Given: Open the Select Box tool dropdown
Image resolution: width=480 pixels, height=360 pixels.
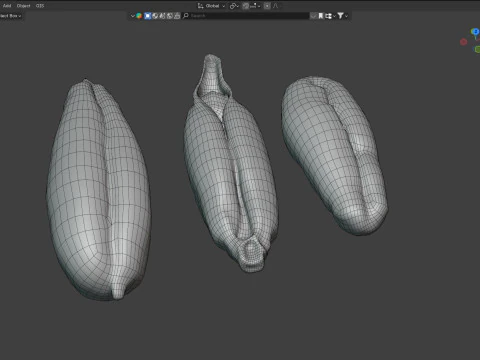Looking at the screenshot, I should [11, 16].
